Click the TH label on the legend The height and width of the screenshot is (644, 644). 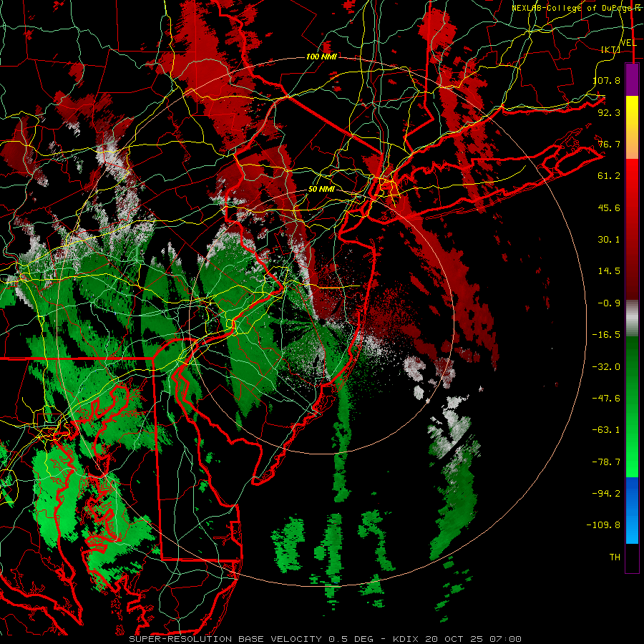pyautogui.click(x=615, y=557)
